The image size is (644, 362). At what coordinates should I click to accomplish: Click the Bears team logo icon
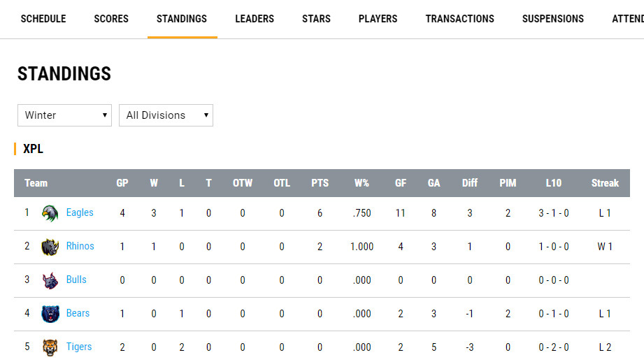[50, 314]
